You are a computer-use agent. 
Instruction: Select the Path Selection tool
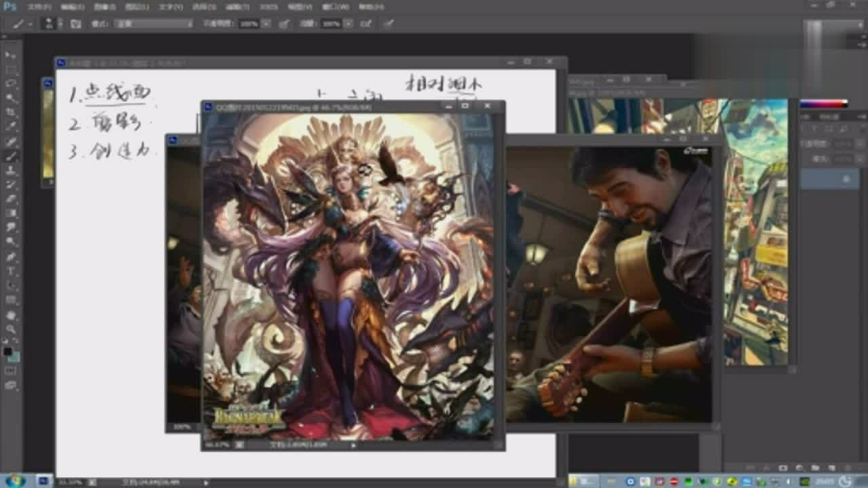[11, 285]
